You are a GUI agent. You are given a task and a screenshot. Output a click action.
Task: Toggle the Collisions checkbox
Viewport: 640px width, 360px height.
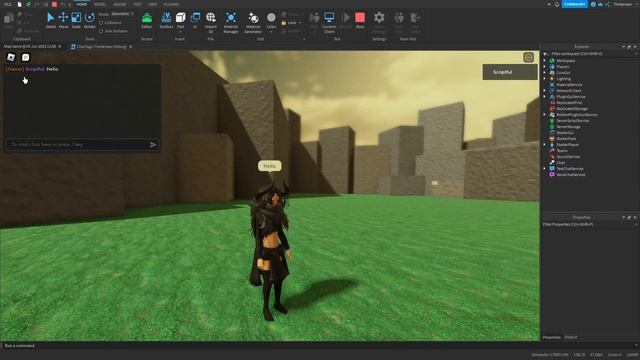(101, 23)
